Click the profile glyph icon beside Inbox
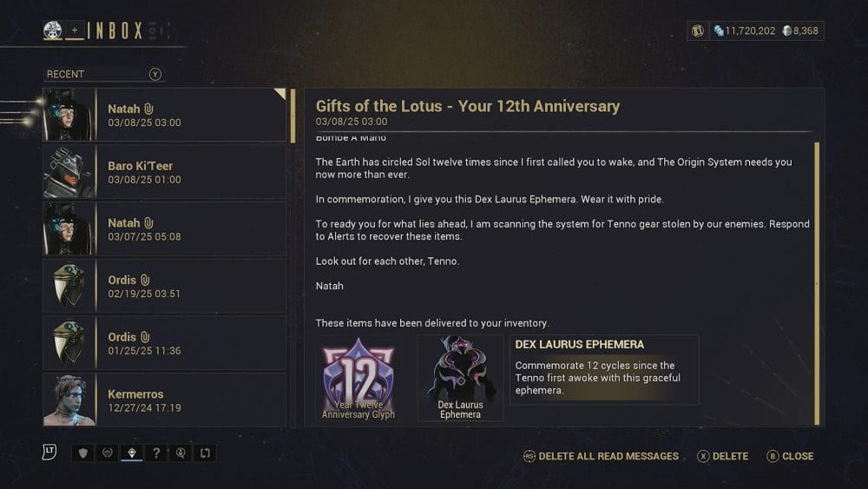 coord(53,30)
